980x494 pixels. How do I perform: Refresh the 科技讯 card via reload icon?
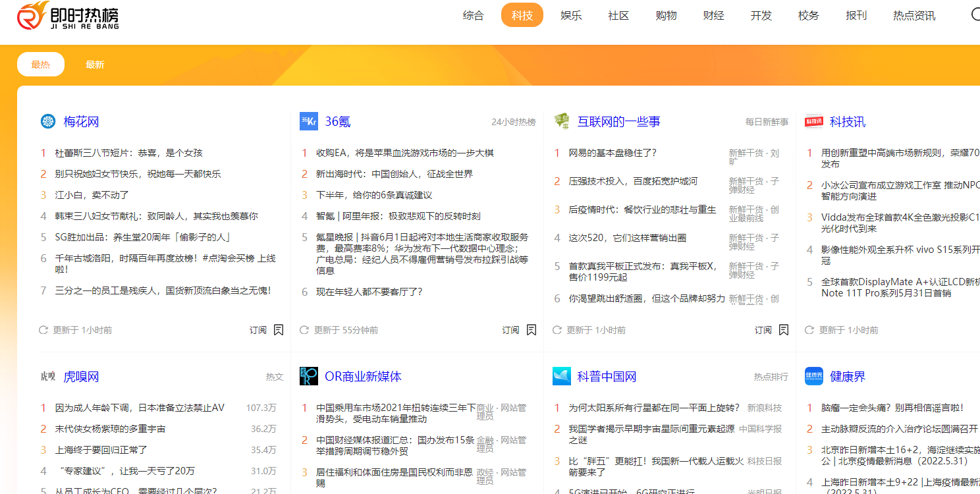809,330
